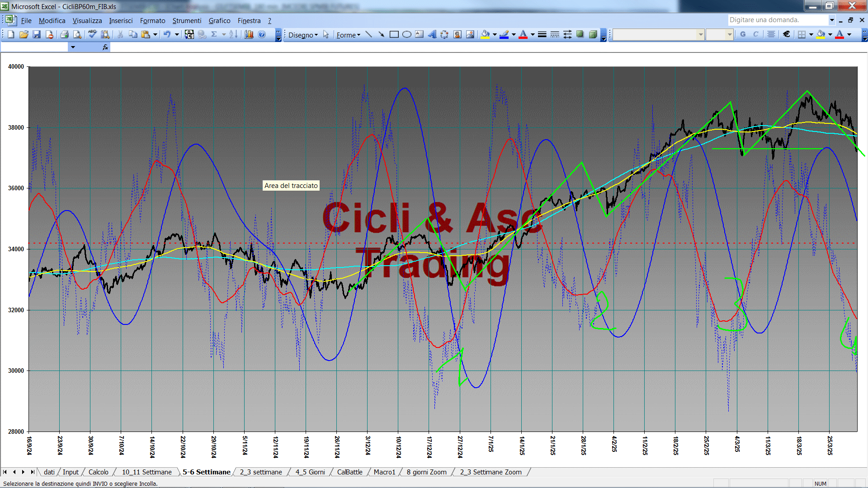Screen dimensions: 868x488
Task: Click the Open folder icon
Action: coord(24,34)
